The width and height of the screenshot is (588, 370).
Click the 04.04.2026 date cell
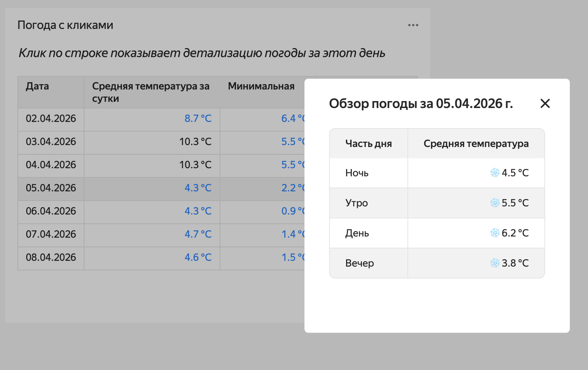[51, 165]
